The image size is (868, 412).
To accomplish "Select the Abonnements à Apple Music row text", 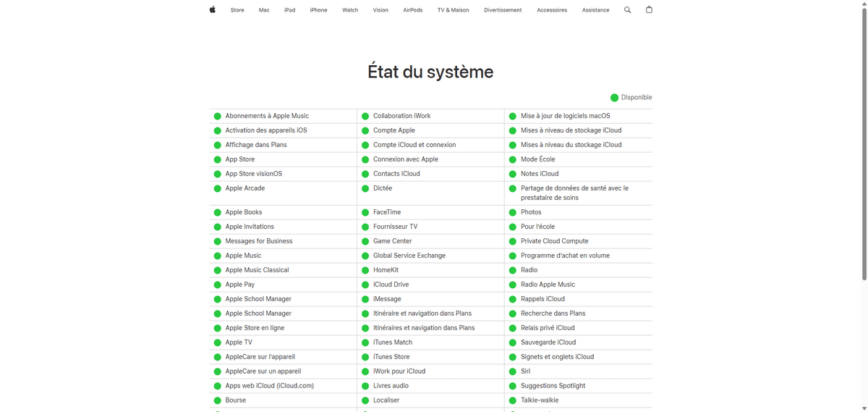I will click(x=267, y=116).
